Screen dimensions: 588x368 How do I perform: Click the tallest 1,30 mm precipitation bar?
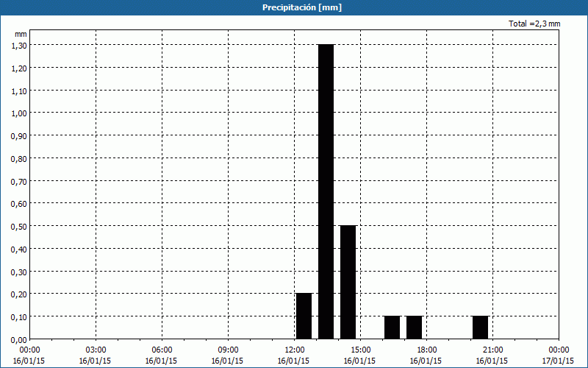[x=326, y=191]
